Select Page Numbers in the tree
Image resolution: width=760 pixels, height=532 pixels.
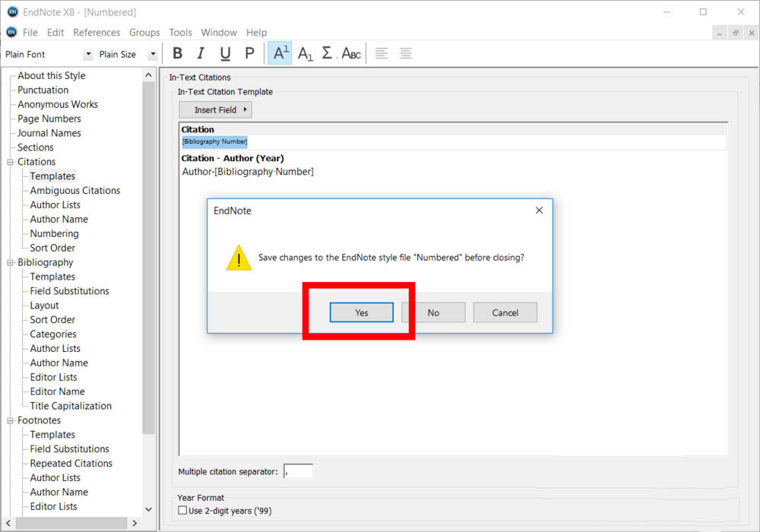coord(49,119)
